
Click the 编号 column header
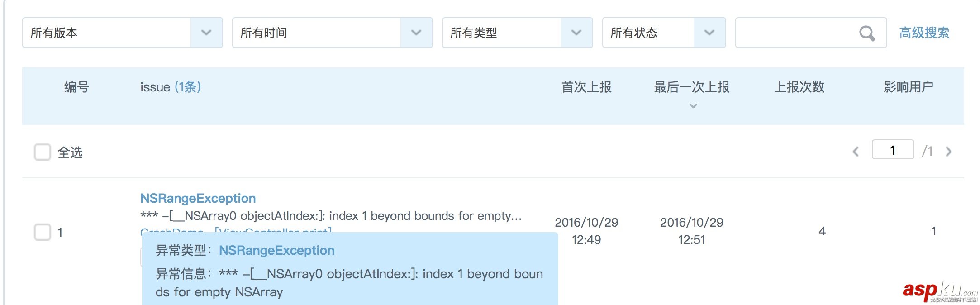76,87
